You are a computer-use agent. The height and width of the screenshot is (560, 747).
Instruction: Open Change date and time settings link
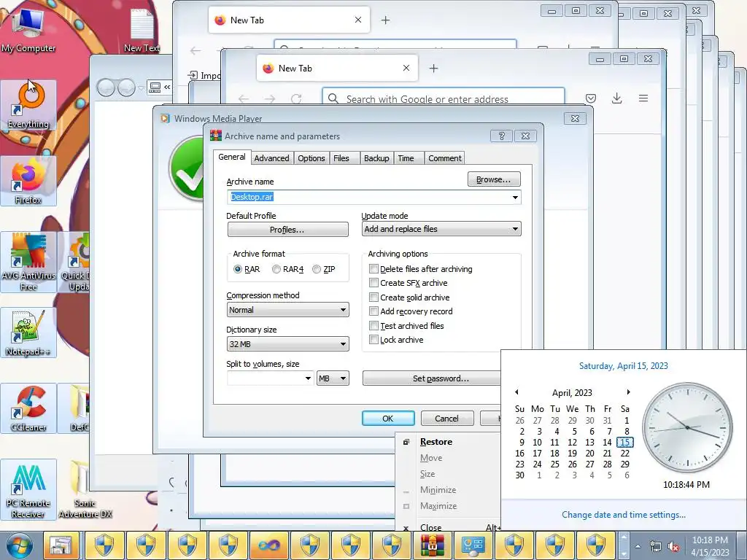(624, 515)
